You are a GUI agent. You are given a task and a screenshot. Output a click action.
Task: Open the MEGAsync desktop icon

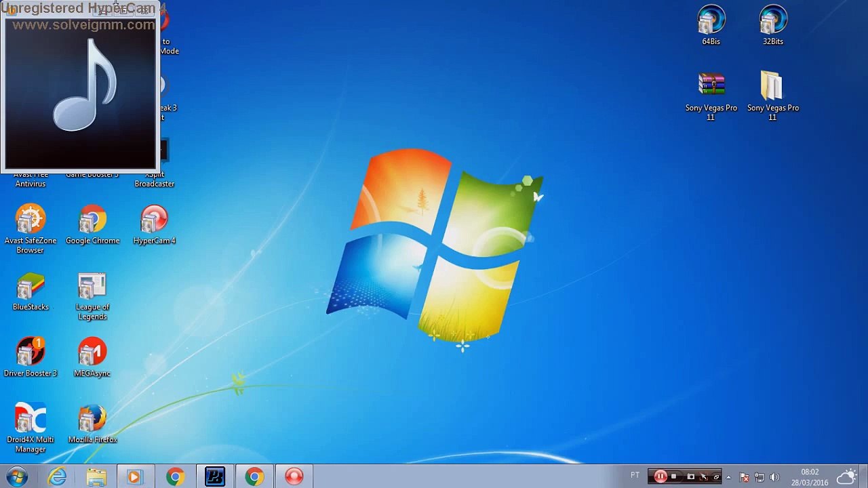tap(92, 358)
